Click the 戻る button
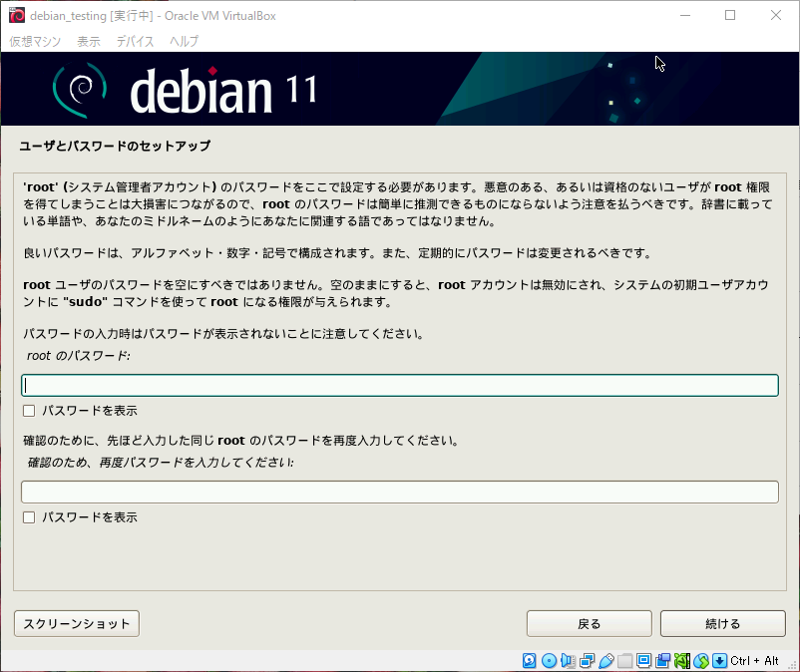The image size is (800, 672). click(x=590, y=623)
